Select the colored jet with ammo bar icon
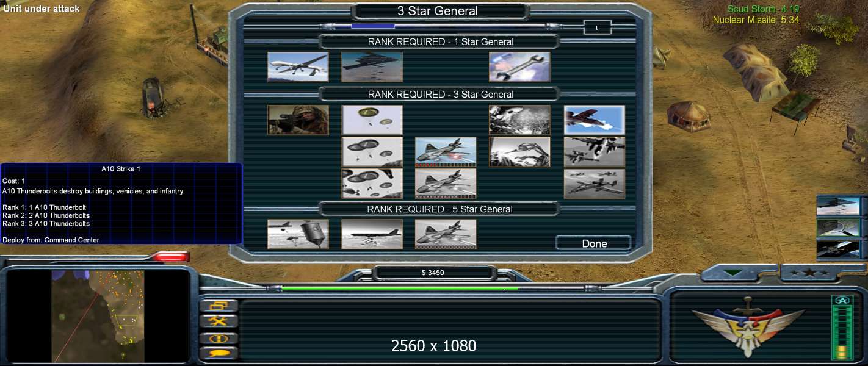 tap(446, 152)
